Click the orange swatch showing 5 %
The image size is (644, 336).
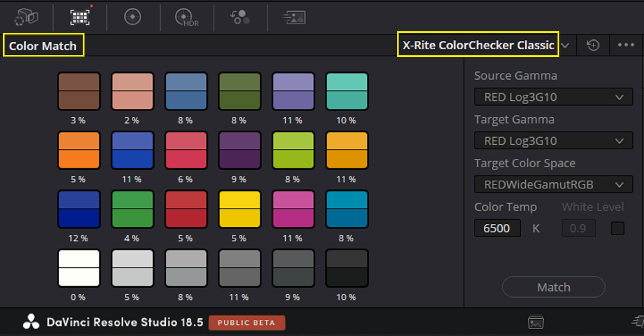[78, 150]
